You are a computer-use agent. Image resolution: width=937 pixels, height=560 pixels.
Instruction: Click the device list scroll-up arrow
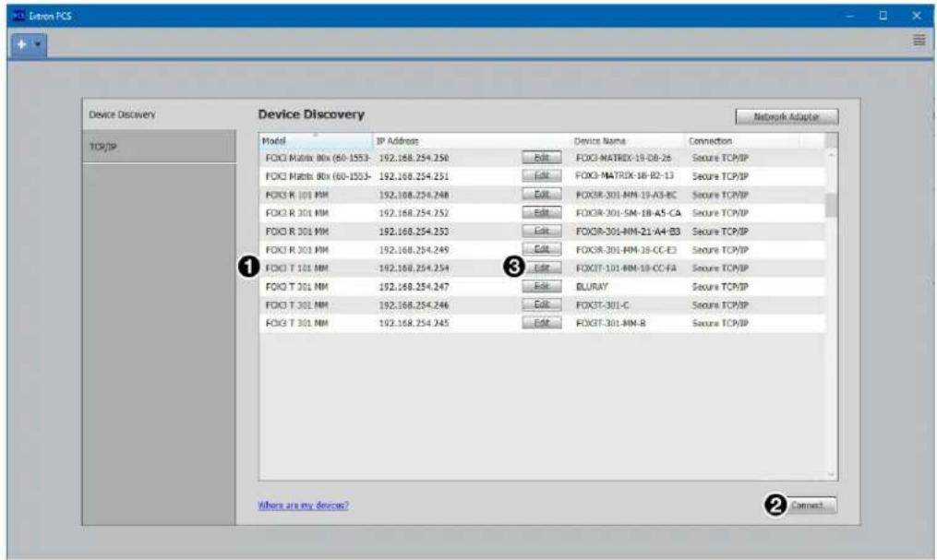click(831, 155)
